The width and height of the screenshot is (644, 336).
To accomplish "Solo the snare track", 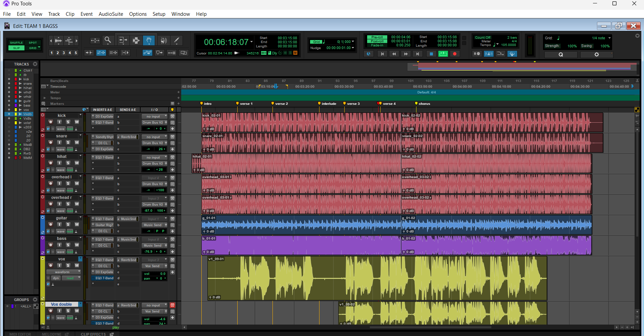I will point(68,142).
